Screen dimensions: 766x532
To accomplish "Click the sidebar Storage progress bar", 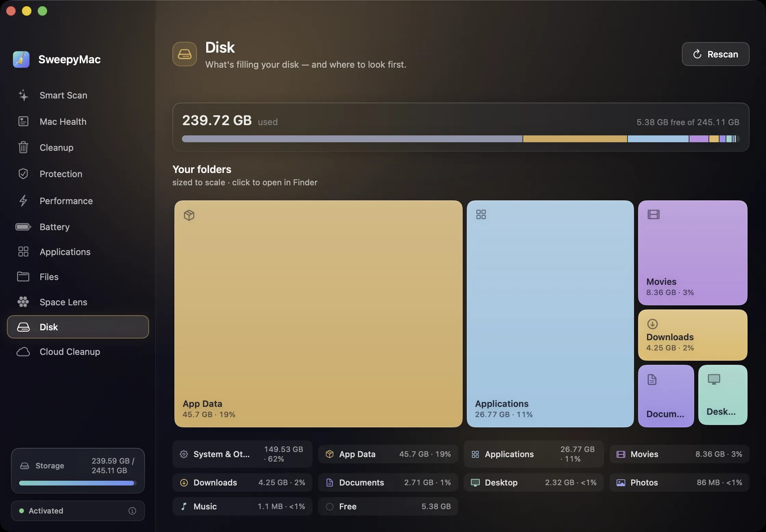I will tap(78, 483).
